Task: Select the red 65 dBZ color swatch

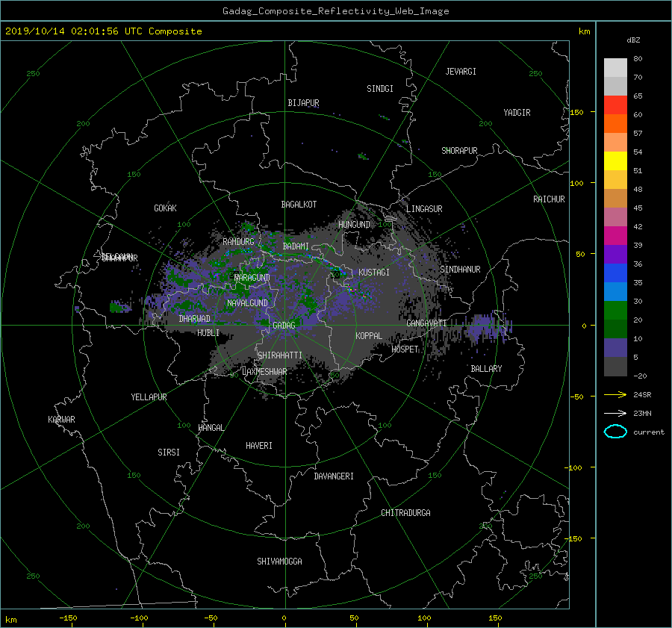Action: point(615,105)
